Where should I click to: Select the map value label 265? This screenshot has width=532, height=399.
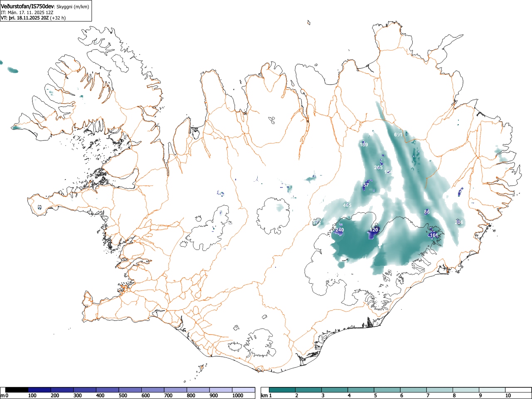[378, 167]
